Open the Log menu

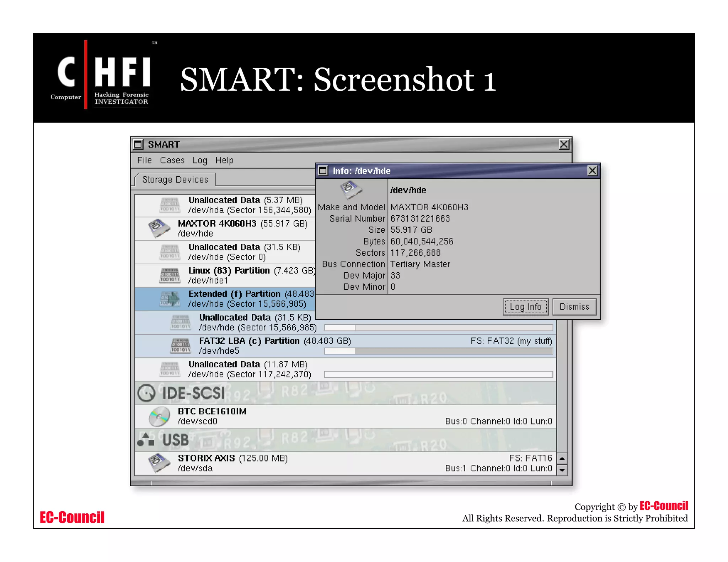(200, 160)
